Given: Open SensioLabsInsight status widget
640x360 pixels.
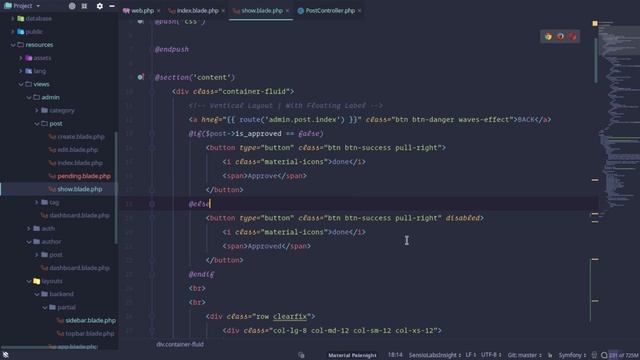Looking at the screenshot, I should tap(434, 355).
